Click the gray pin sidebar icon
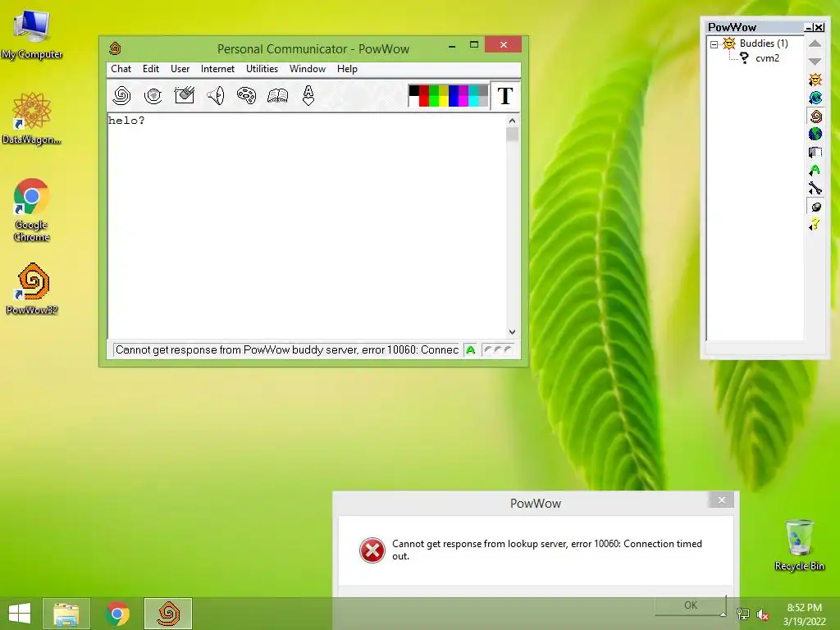Image resolution: width=840 pixels, height=630 pixels. (x=815, y=207)
